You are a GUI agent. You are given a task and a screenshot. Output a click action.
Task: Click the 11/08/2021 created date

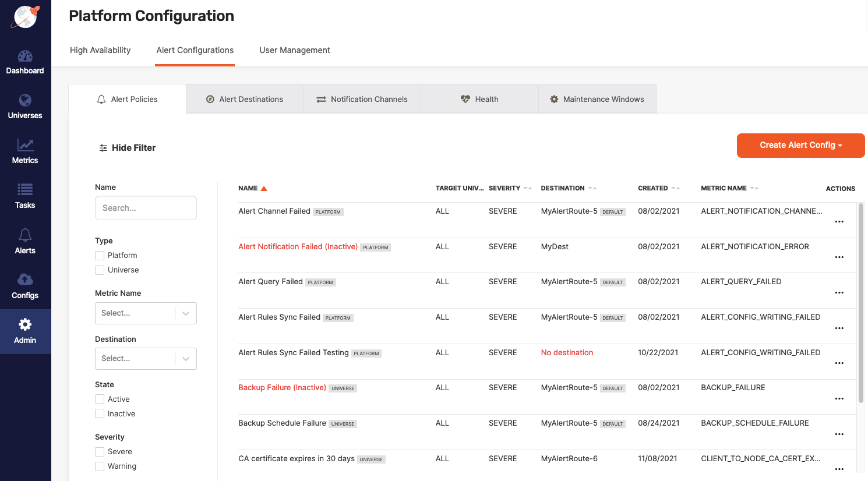[x=658, y=459]
